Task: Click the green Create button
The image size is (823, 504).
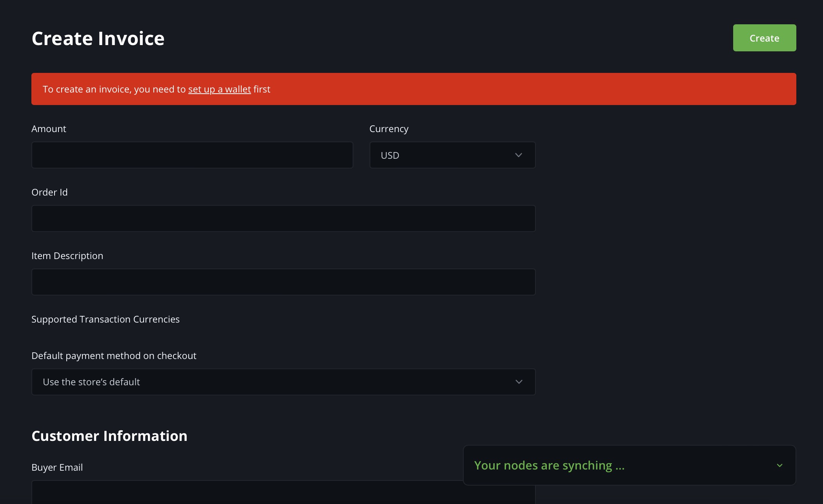Action: pyautogui.click(x=764, y=38)
